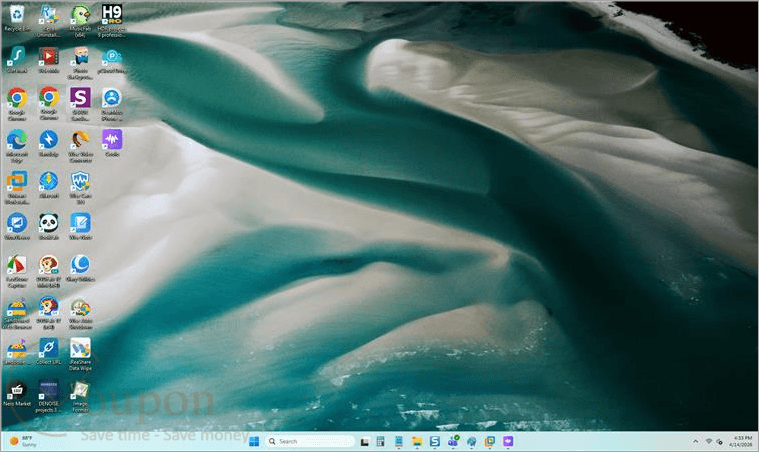This screenshot has width=759, height=452.
Task: Open the highlighted Google Chrome shortcut
Action: [48, 104]
